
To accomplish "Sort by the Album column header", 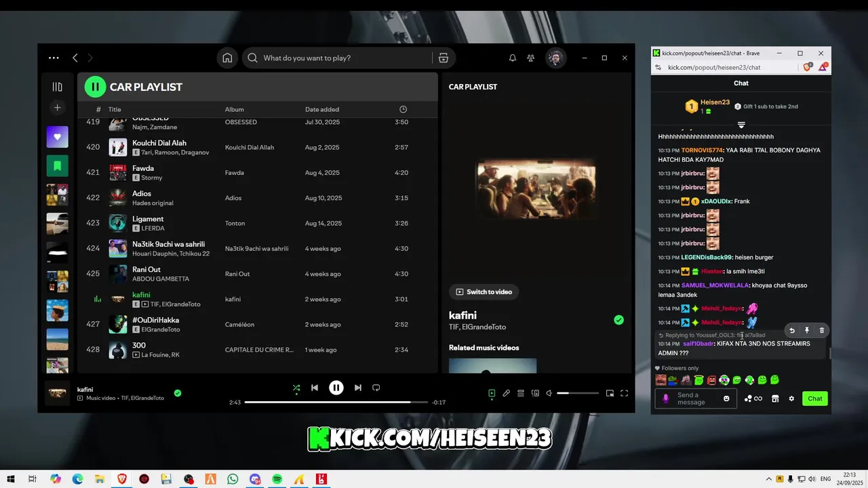I will point(235,109).
